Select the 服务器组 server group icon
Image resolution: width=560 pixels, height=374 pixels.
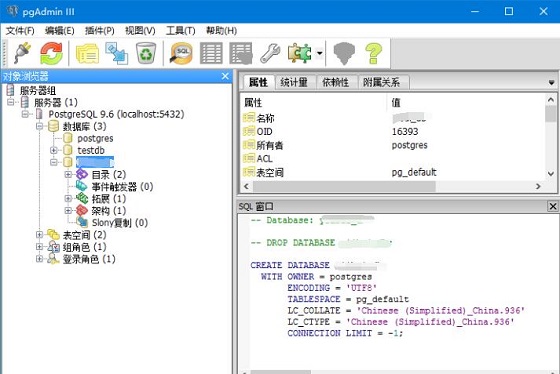[x=11, y=90]
